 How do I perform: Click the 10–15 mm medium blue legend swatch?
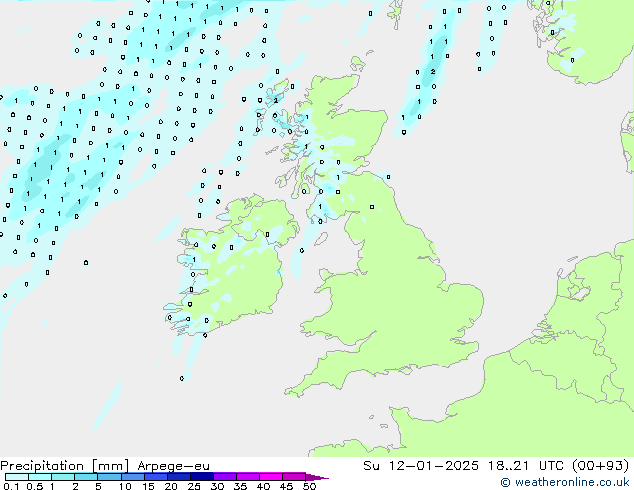(x=132, y=477)
